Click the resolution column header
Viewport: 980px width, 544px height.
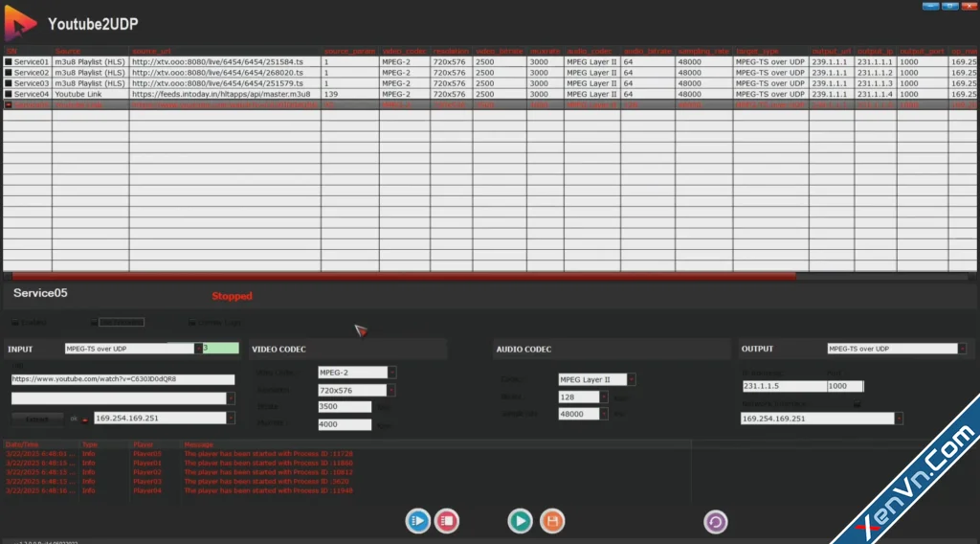(x=452, y=52)
